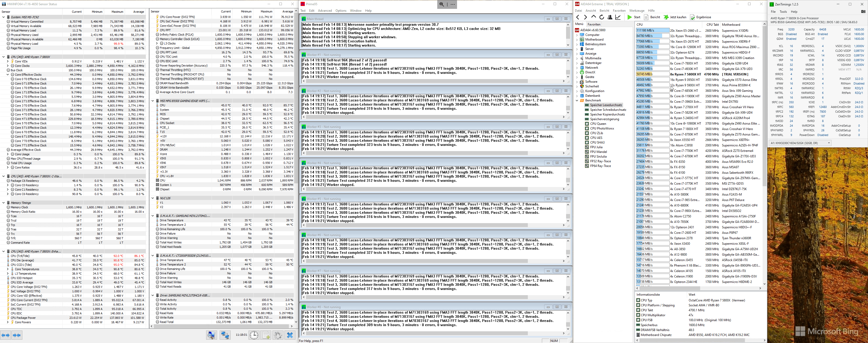Viewport: 868px width, 343px height.
Task: Switch to AIDA64 Favoriten tab
Action: [594, 24]
